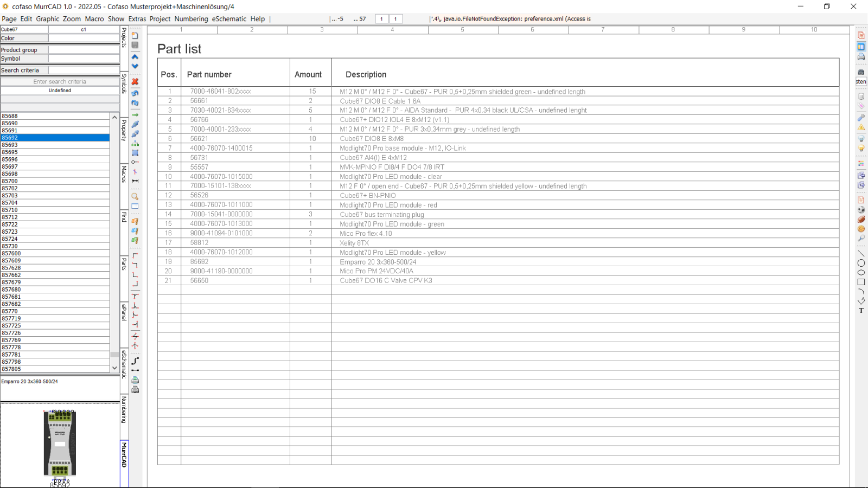
Task: Go to next page with blue down arrow
Action: (135, 66)
